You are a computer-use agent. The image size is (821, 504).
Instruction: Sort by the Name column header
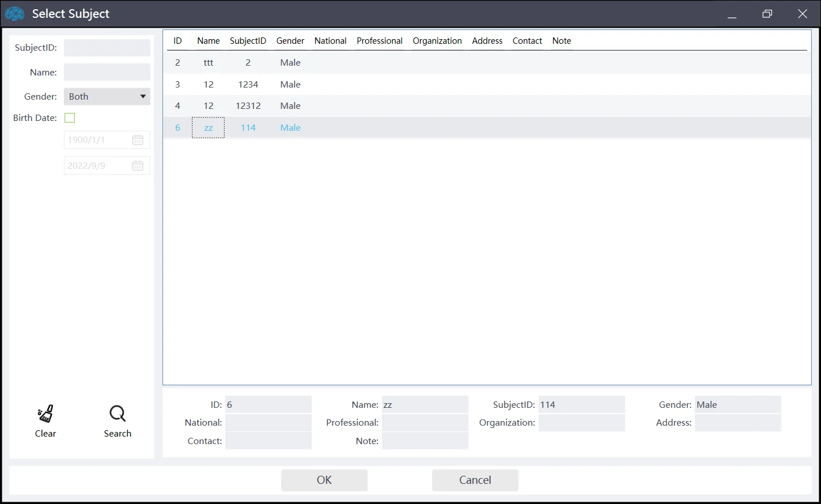[x=208, y=41]
